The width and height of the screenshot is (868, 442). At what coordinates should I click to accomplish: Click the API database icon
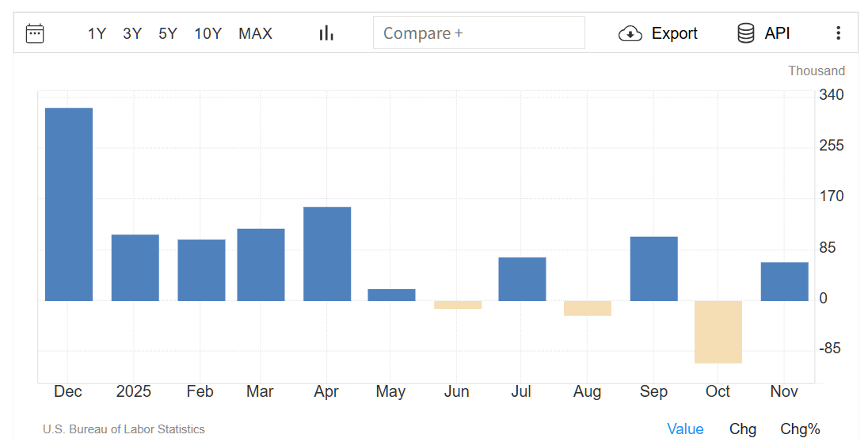(x=745, y=33)
